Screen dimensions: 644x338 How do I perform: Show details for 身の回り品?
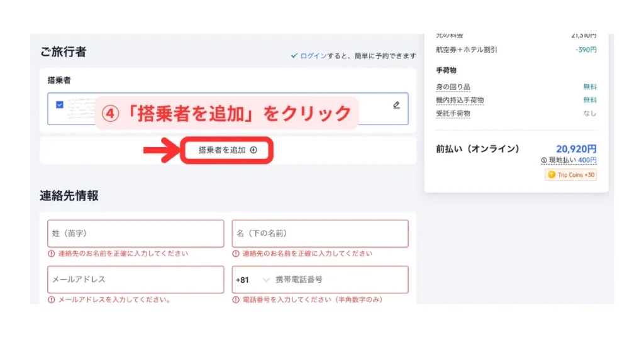coord(453,87)
